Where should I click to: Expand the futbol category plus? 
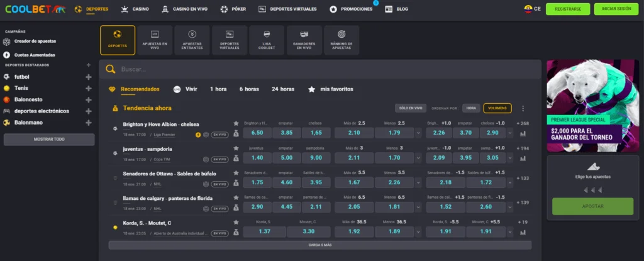(x=89, y=77)
